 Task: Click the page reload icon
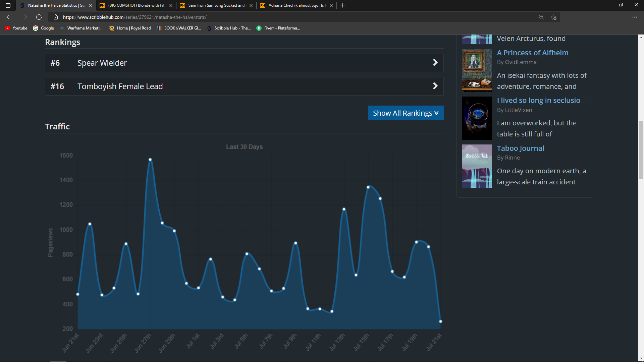pyautogui.click(x=39, y=17)
